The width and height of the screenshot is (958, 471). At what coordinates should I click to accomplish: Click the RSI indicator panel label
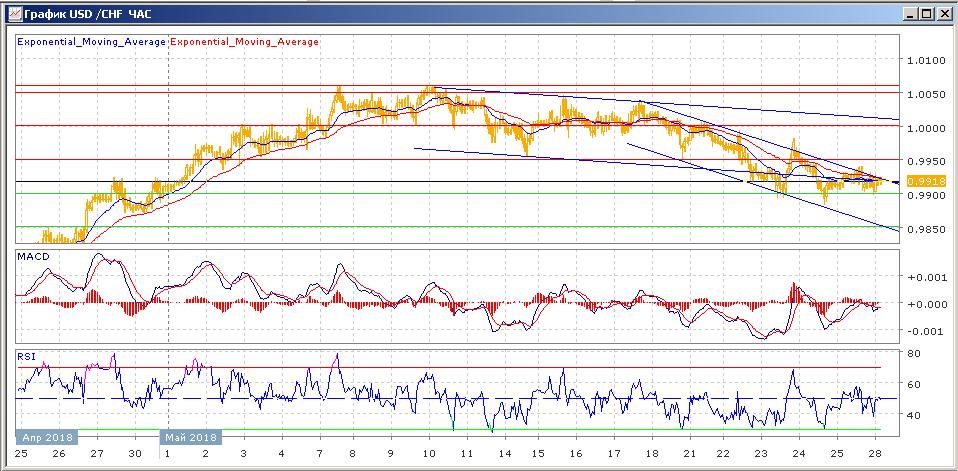28,356
